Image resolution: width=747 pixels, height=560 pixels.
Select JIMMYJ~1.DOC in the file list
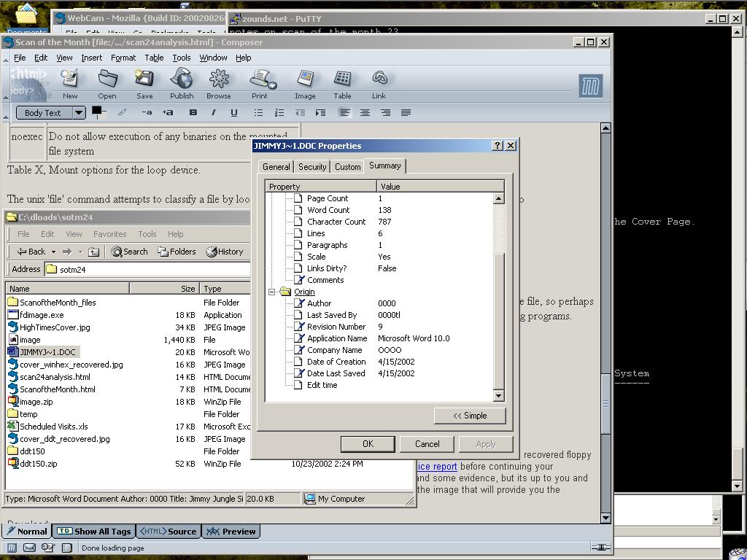pos(47,352)
